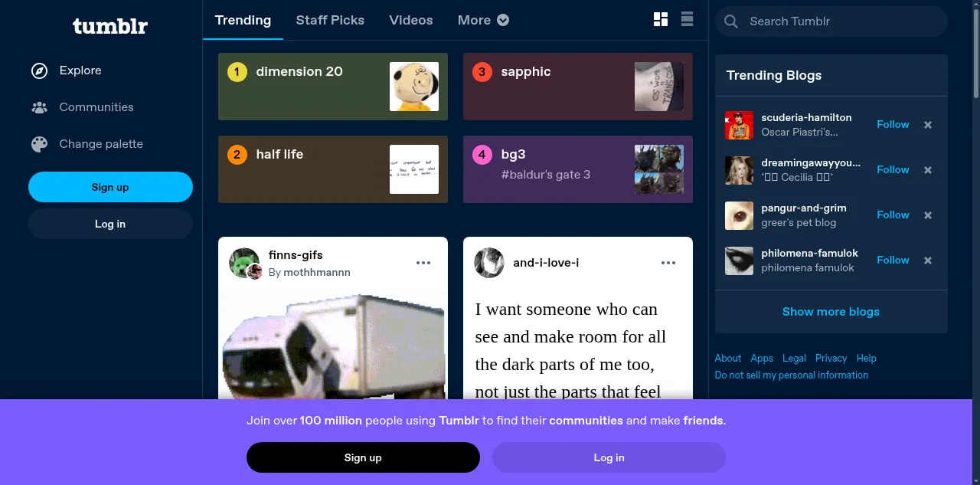Dismiss scuderia-hamilton blog suggestion
Image resolution: width=980 pixels, height=485 pixels.
pos(928,125)
